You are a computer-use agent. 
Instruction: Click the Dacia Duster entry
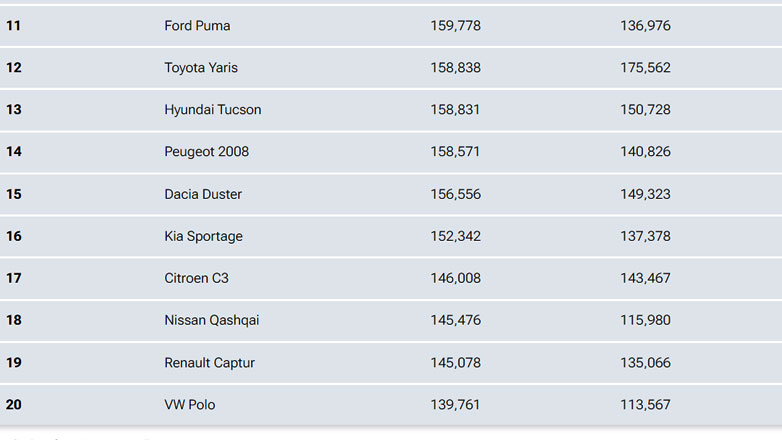[203, 194]
